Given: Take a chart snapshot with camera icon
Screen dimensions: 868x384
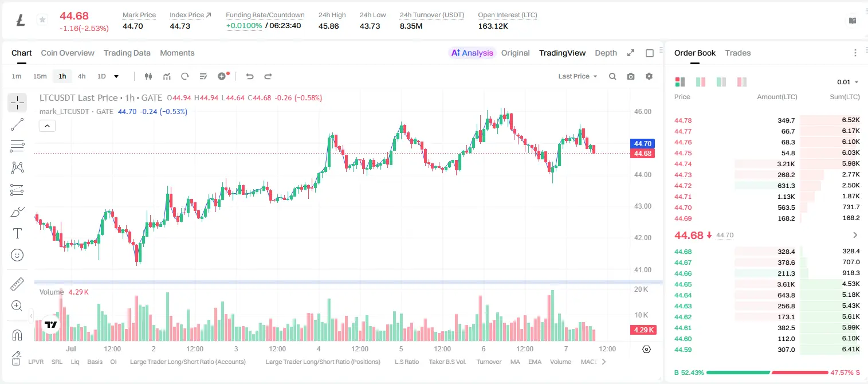Looking at the screenshot, I should click(631, 76).
